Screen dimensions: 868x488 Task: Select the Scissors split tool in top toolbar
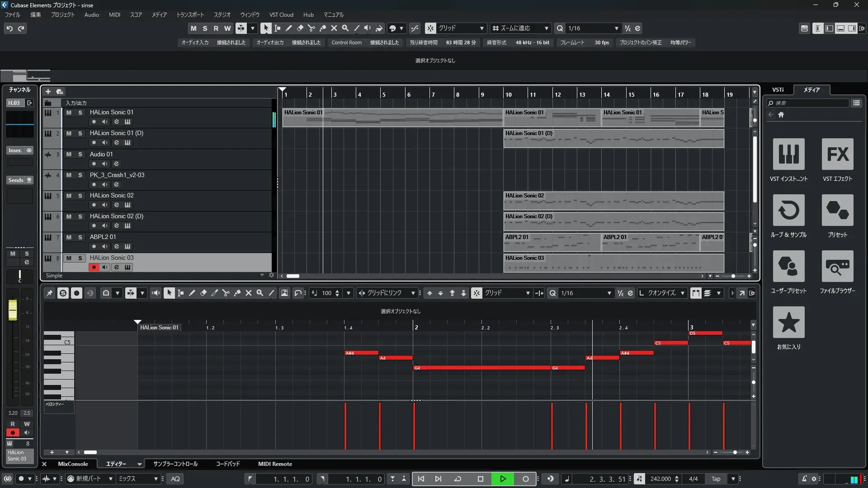[311, 28]
